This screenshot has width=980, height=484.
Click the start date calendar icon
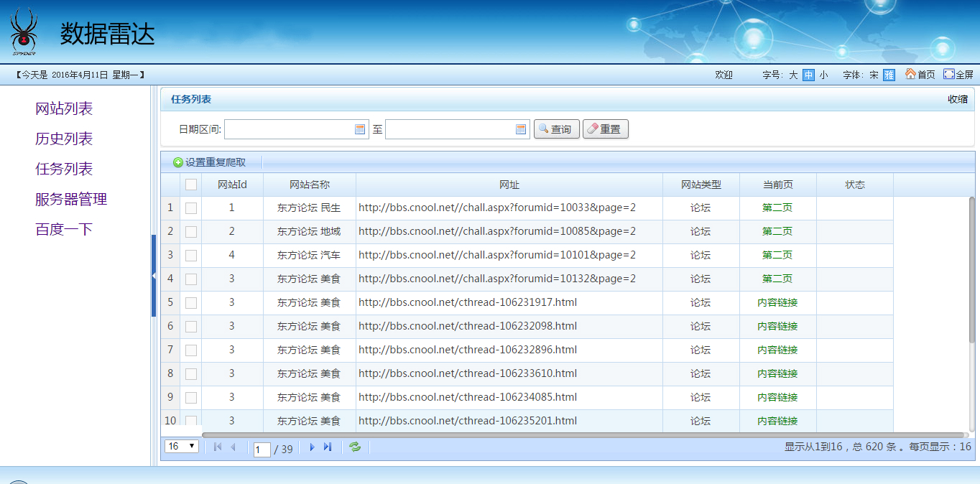pos(360,129)
